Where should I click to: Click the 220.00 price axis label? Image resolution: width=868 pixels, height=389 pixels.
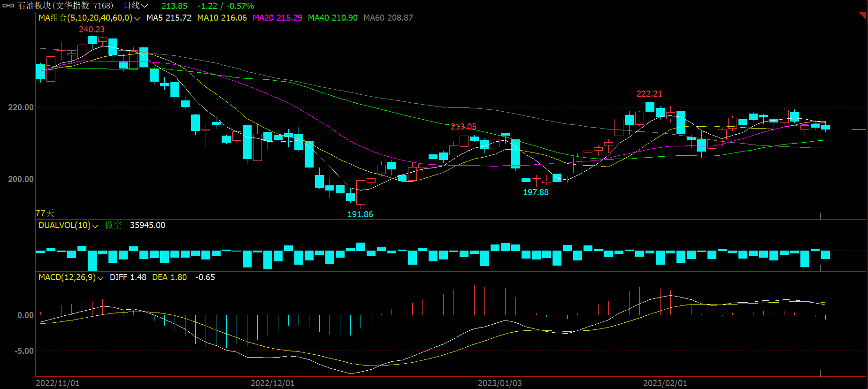click(x=21, y=107)
